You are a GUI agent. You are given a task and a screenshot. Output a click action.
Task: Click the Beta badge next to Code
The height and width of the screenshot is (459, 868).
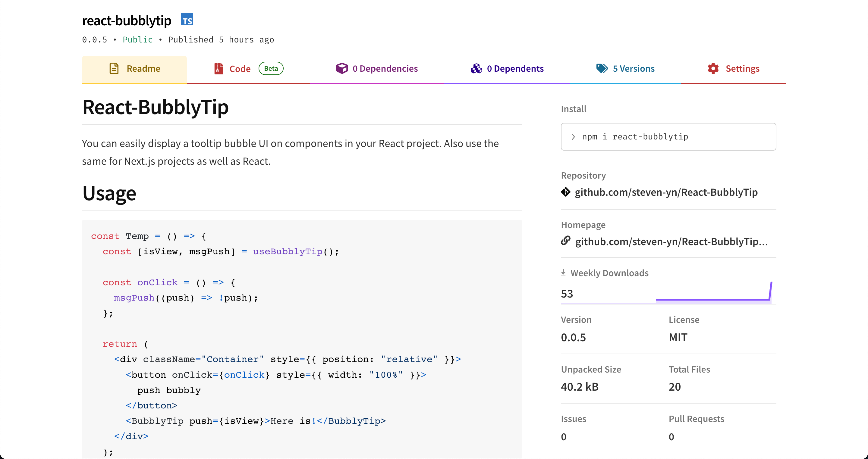tap(271, 68)
